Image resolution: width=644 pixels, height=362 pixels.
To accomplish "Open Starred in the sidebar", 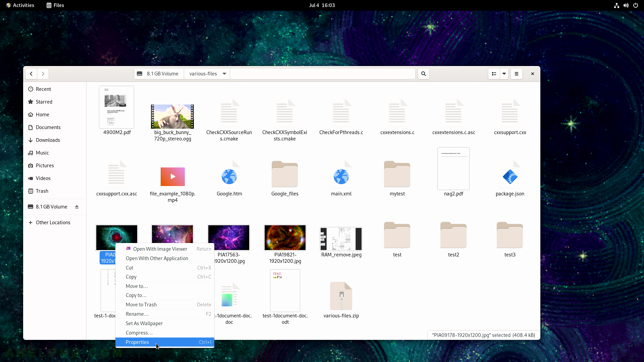I will pyautogui.click(x=55, y=102).
